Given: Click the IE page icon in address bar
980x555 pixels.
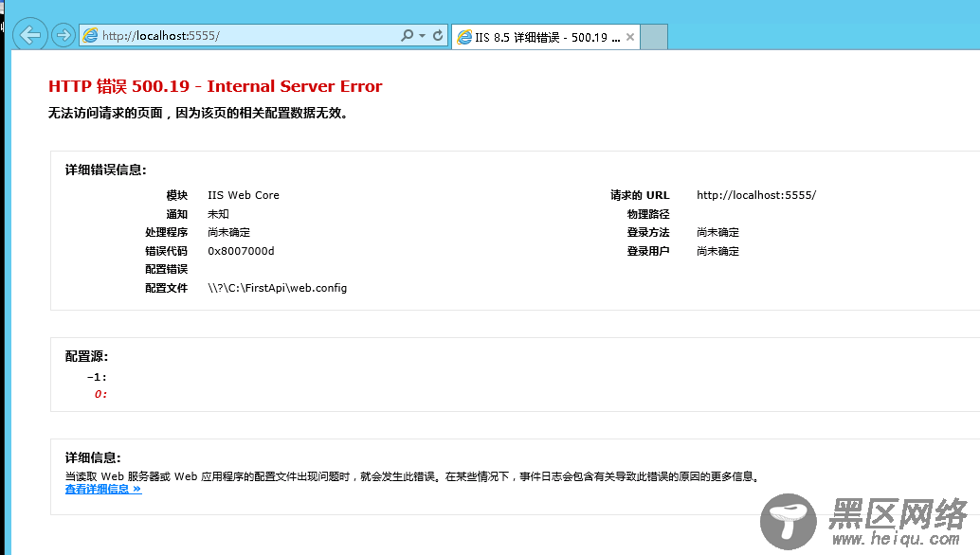Looking at the screenshot, I should click(91, 36).
